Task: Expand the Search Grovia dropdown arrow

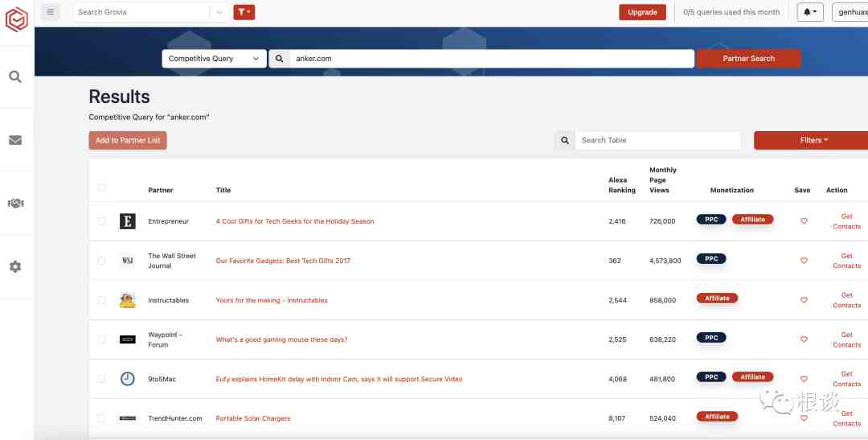Action: (219, 11)
